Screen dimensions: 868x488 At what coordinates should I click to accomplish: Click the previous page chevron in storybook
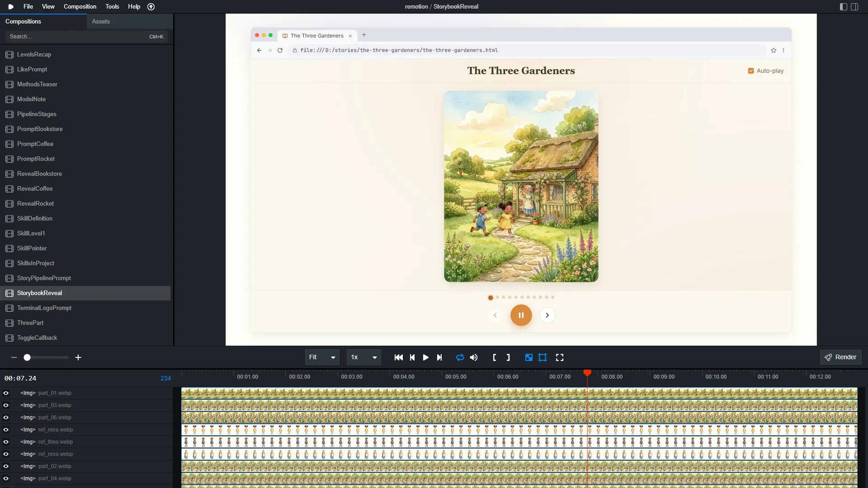pos(495,315)
